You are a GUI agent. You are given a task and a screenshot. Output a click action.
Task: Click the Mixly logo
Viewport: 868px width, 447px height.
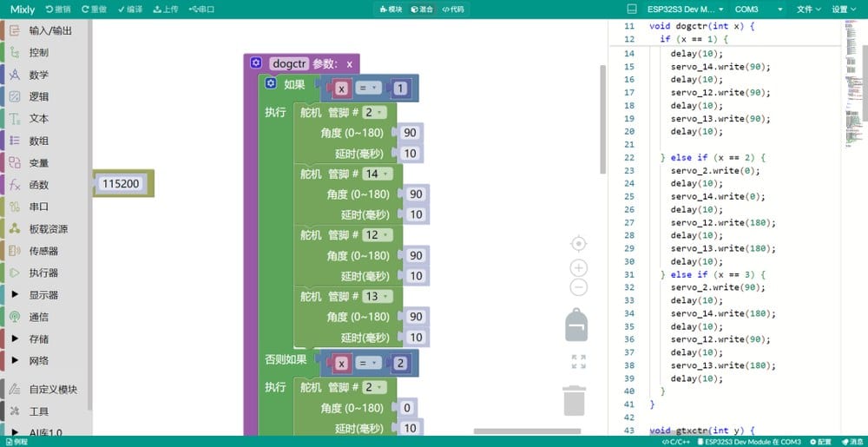pyautogui.click(x=23, y=10)
